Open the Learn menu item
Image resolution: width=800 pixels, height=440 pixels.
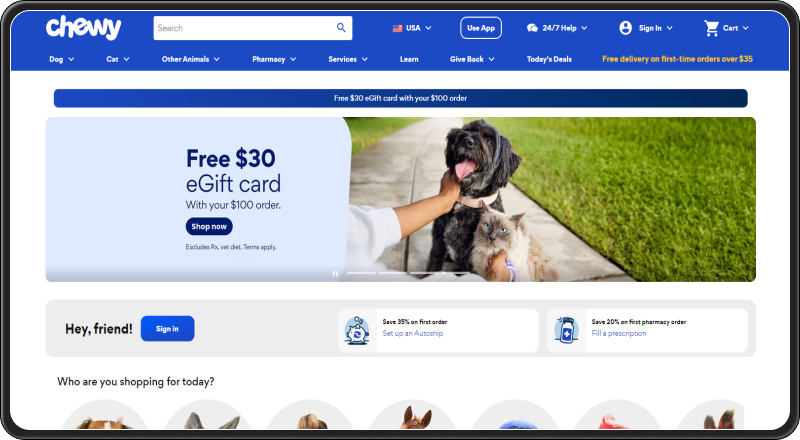pos(409,59)
